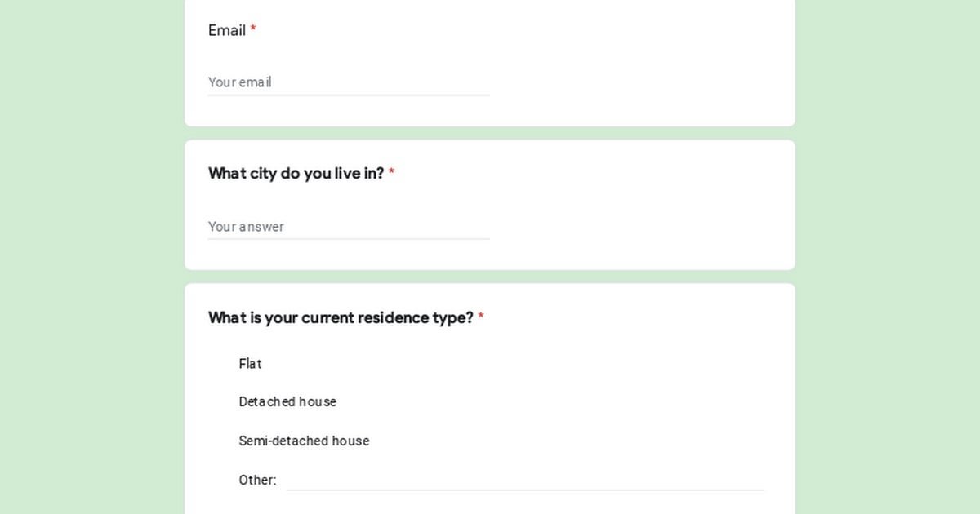Click the red asterisk beside Email
Viewport: 980px width, 514px height.
pyautogui.click(x=253, y=29)
